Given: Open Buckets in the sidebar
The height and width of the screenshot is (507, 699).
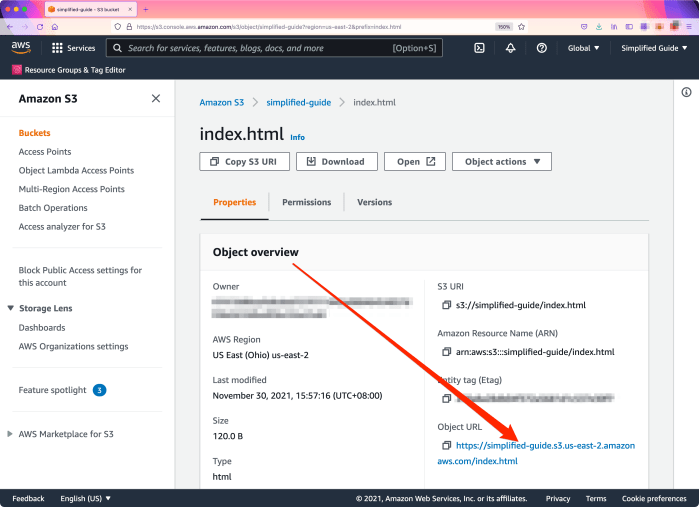Looking at the screenshot, I should (34, 133).
